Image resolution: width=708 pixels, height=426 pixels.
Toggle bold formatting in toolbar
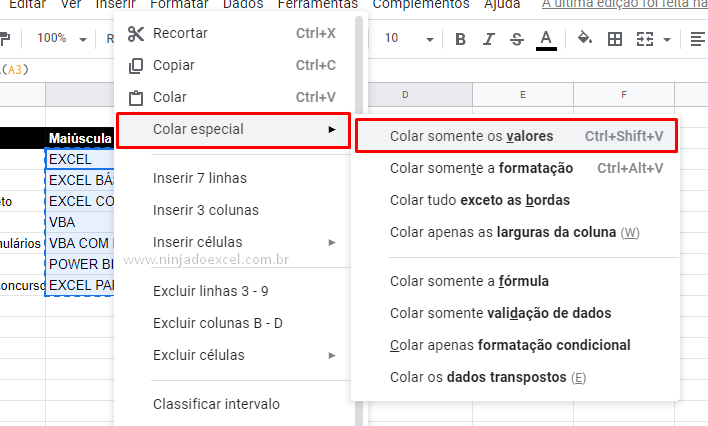click(460, 39)
